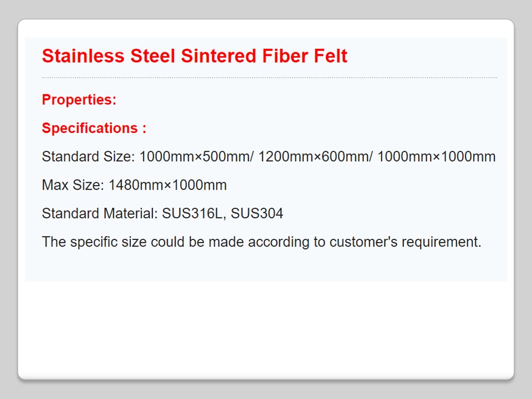
Task: Click the 1200mm×600mm size value
Action: pyautogui.click(x=314, y=157)
